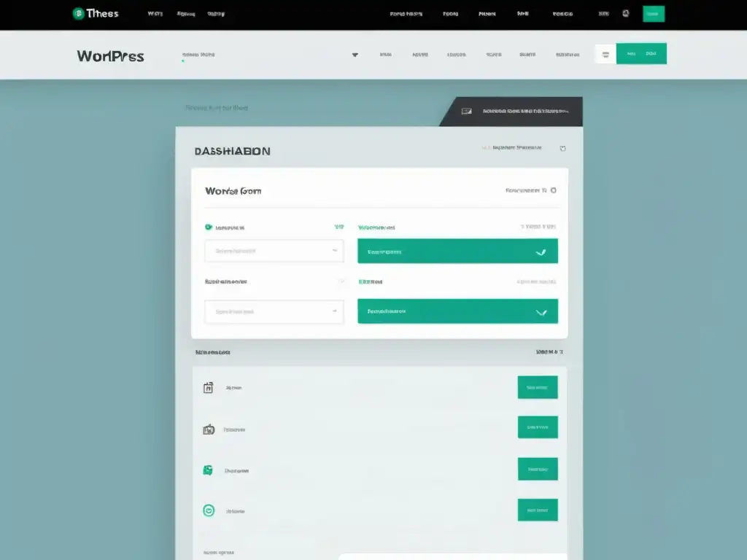Click the green chat icon in the third row
747x560 pixels.
pos(208,470)
